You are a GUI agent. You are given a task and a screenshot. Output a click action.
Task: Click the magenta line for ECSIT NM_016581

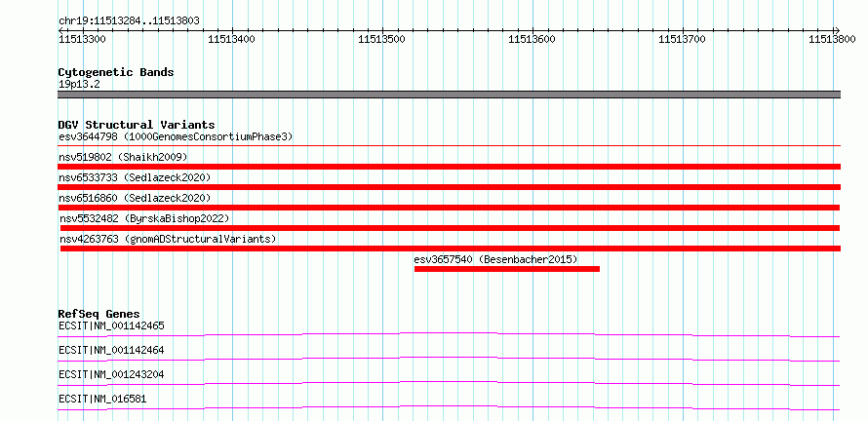[449, 407]
